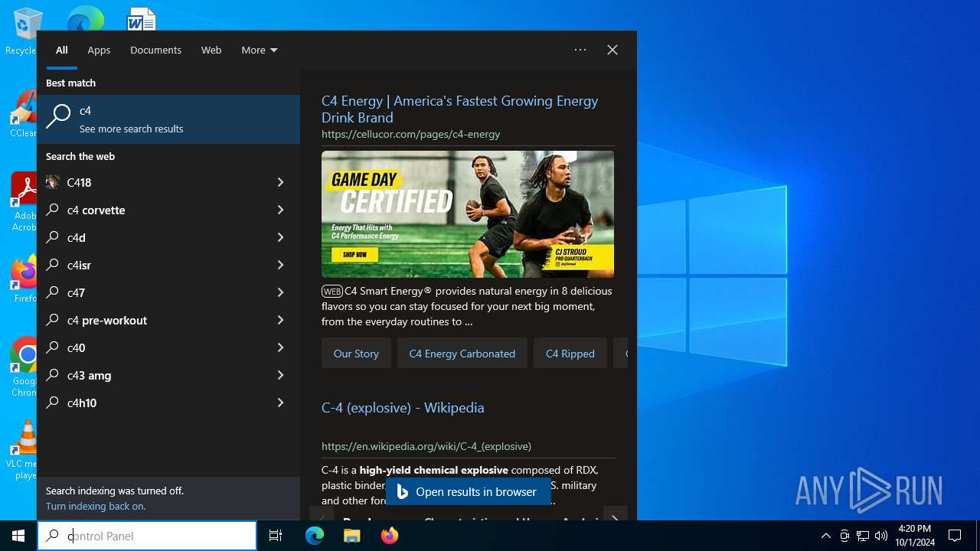Select the c4 corvette suggestion

click(x=149, y=210)
